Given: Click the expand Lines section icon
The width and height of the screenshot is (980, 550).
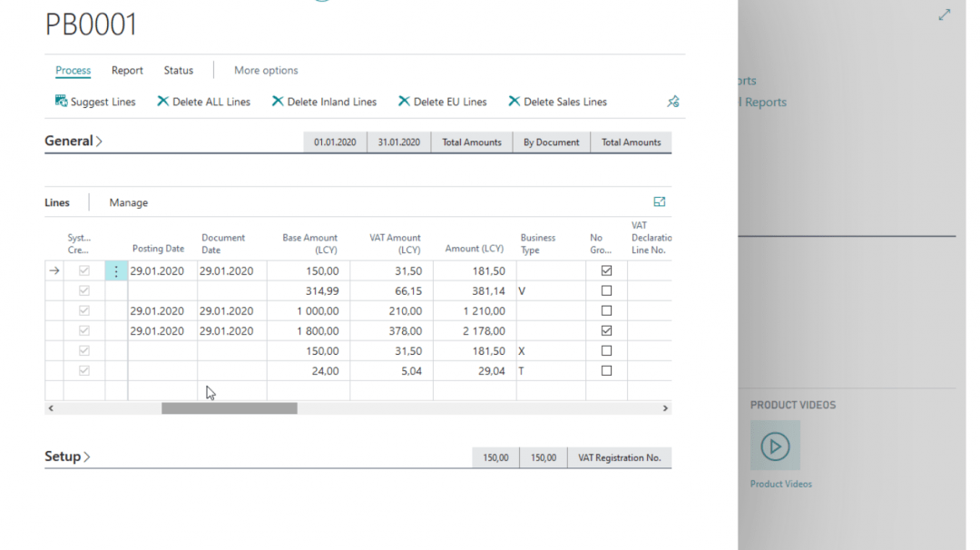Looking at the screenshot, I should [660, 202].
